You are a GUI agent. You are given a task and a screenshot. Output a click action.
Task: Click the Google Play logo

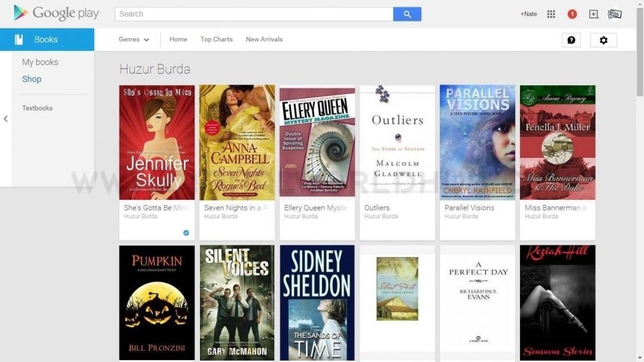(56, 13)
